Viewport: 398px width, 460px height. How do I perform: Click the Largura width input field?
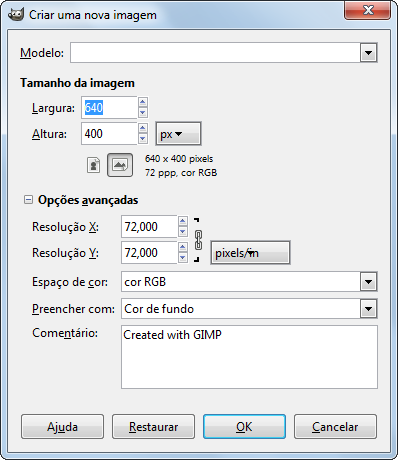click(109, 107)
